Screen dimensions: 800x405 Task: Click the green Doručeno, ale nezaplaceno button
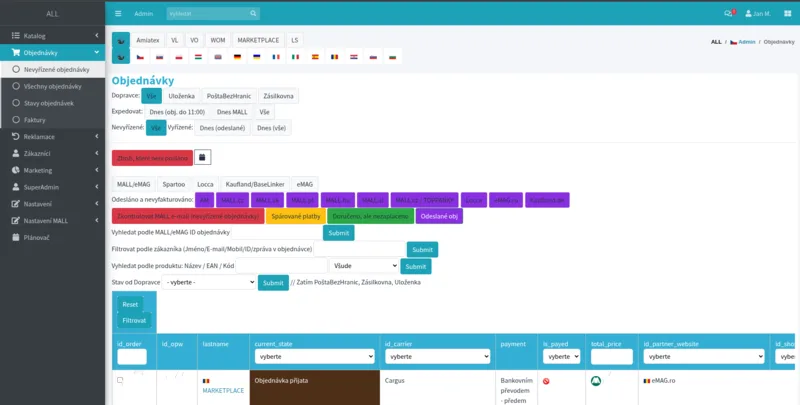coord(370,216)
